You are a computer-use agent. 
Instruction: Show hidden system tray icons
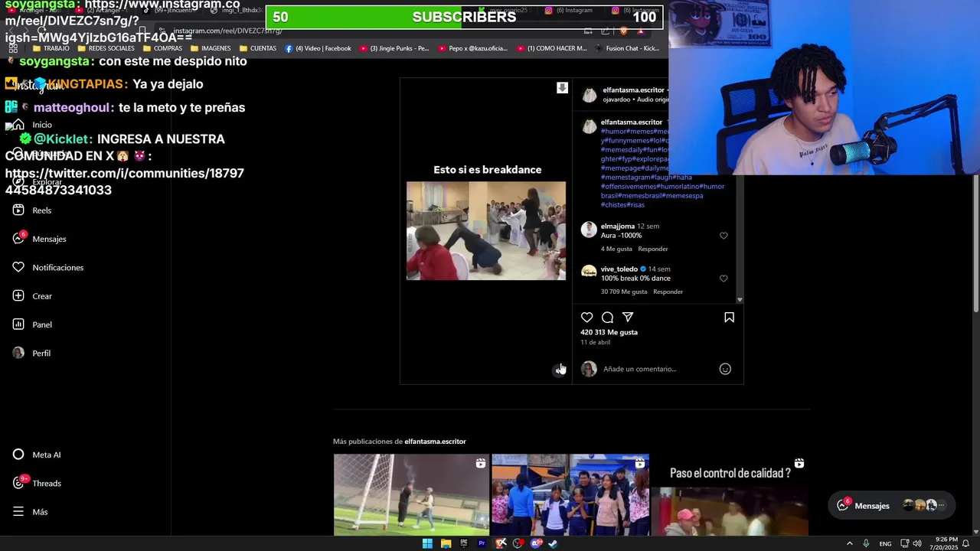click(x=849, y=543)
